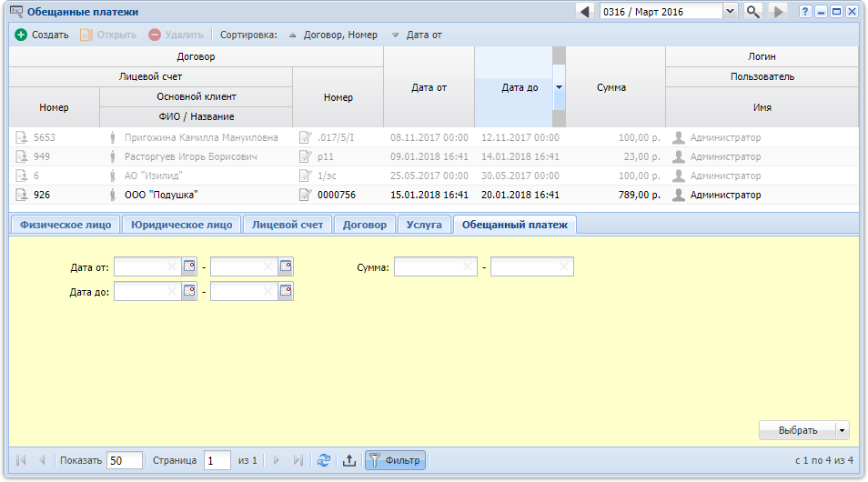This screenshot has height=482, width=868.
Task: Click person icon beside Пригожина Камилла Мануиловна
Action: 113,137
